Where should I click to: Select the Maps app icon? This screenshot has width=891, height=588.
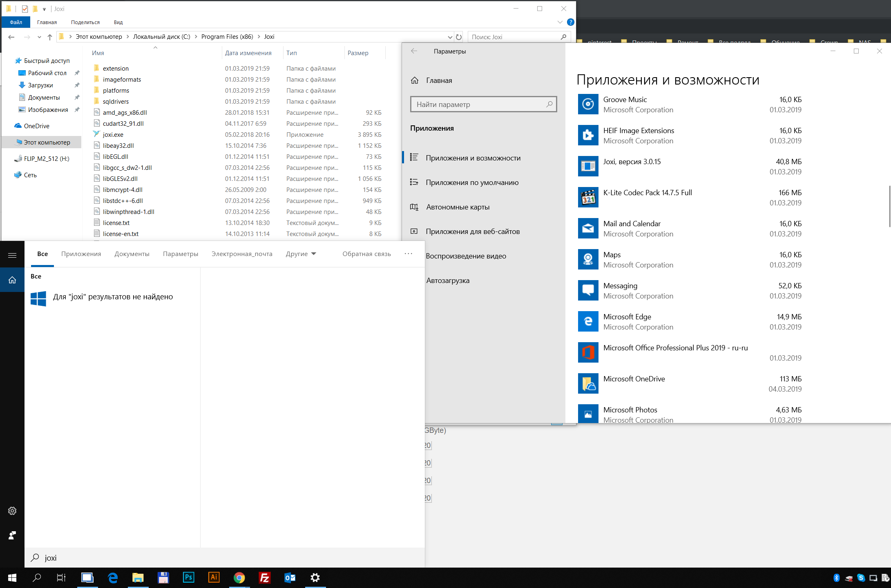click(588, 259)
